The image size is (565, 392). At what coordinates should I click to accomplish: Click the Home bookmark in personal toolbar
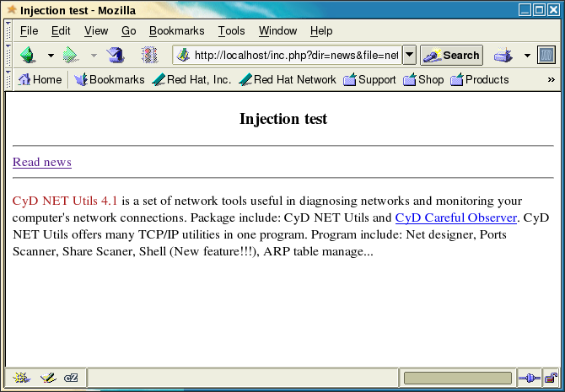40,79
